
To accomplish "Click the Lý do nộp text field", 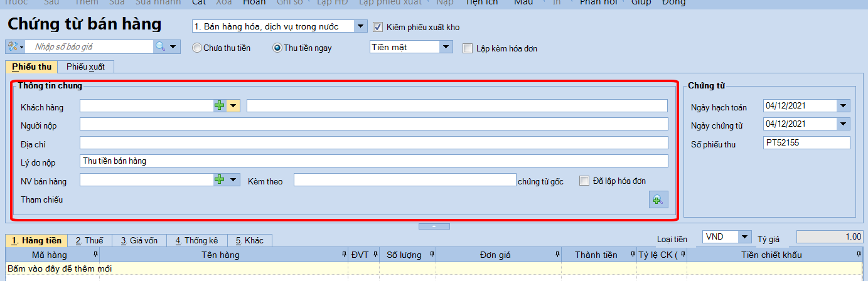I will [373, 161].
